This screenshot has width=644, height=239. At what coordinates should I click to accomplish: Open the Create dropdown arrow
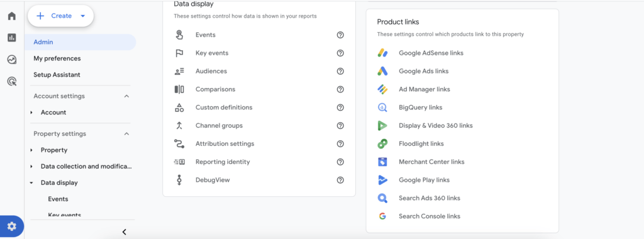coord(82,16)
